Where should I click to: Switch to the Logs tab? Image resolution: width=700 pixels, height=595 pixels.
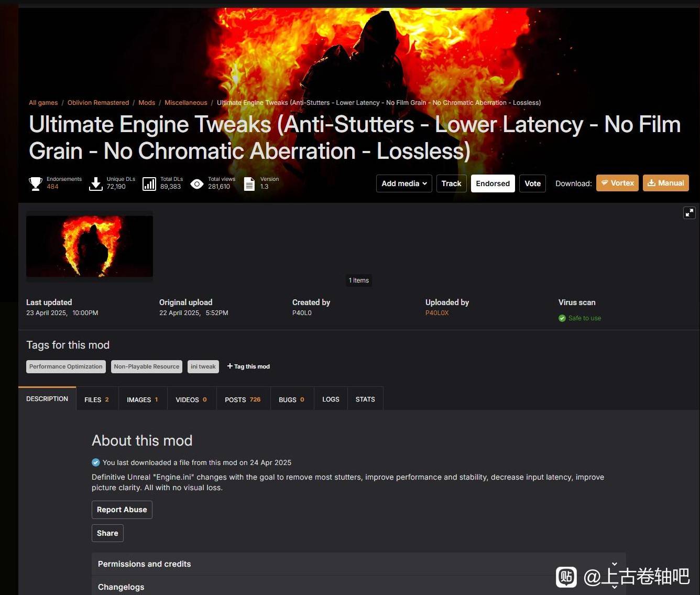point(331,399)
